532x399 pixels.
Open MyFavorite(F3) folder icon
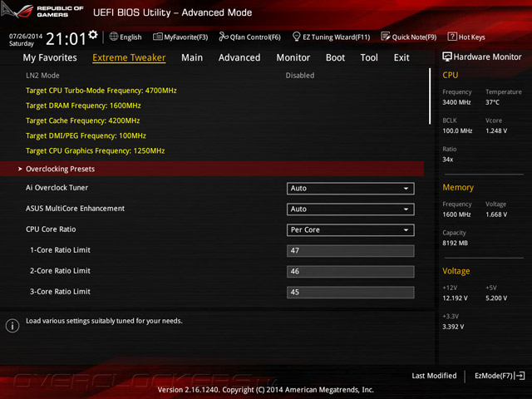click(158, 37)
